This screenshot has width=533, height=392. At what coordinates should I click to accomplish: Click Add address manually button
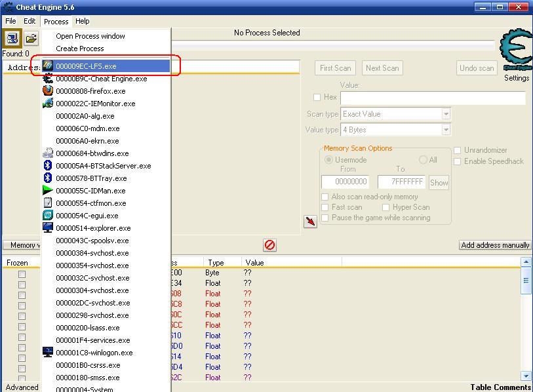tap(495, 245)
